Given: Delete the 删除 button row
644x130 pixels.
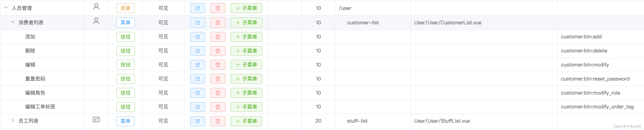Looking at the screenshot, I should (218, 51).
